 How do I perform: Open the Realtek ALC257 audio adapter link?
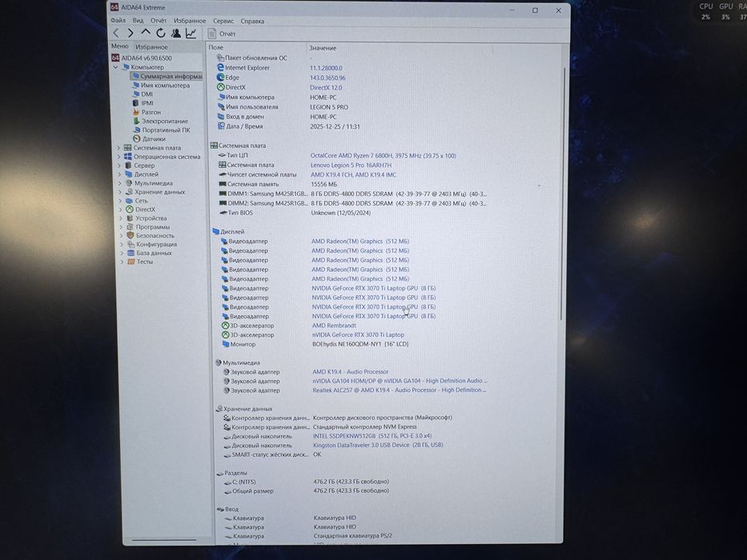coord(400,390)
